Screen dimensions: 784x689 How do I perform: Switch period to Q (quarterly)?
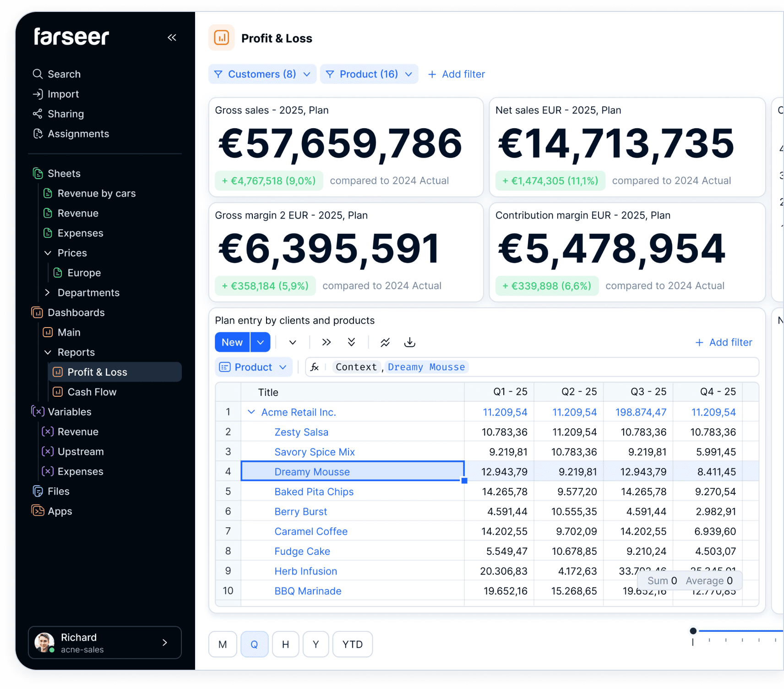(254, 644)
